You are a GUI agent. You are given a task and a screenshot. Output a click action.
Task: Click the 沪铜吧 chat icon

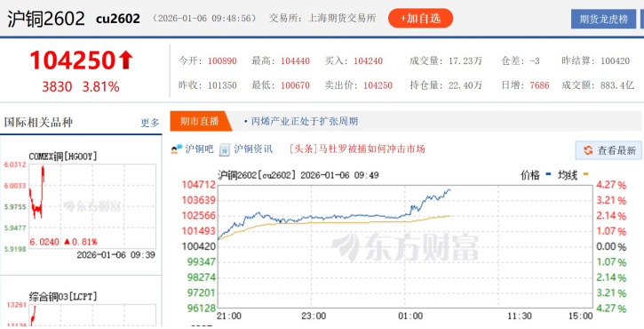point(177,149)
